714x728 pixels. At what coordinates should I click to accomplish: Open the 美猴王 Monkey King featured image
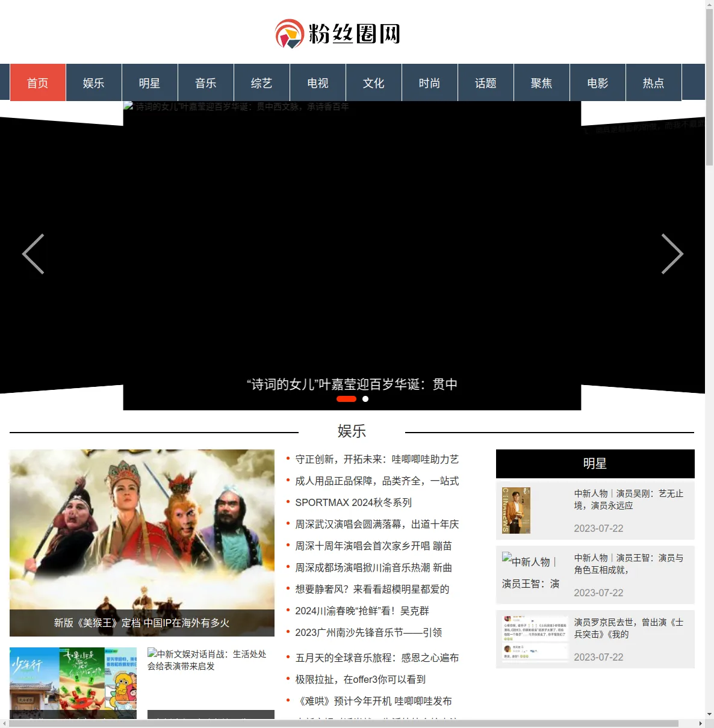pyautogui.click(x=142, y=543)
